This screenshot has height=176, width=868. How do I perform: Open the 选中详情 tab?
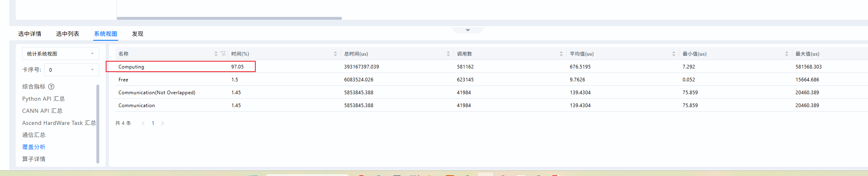[29, 34]
